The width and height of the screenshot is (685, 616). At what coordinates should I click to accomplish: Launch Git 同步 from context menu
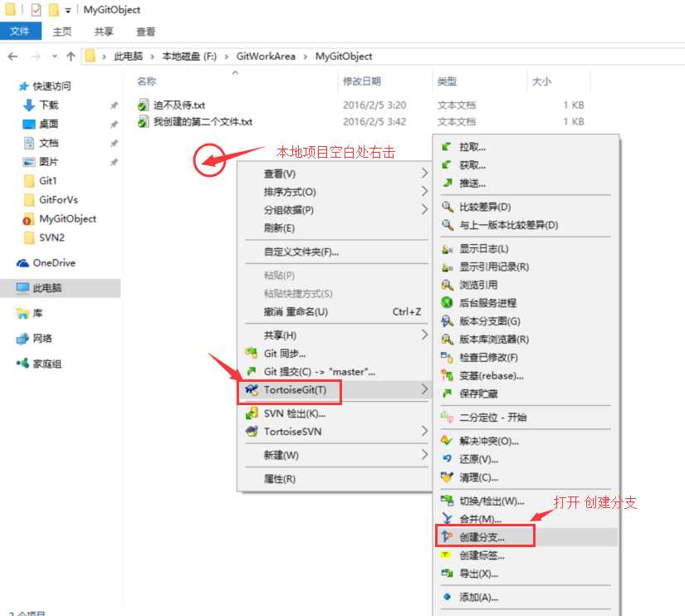282,354
